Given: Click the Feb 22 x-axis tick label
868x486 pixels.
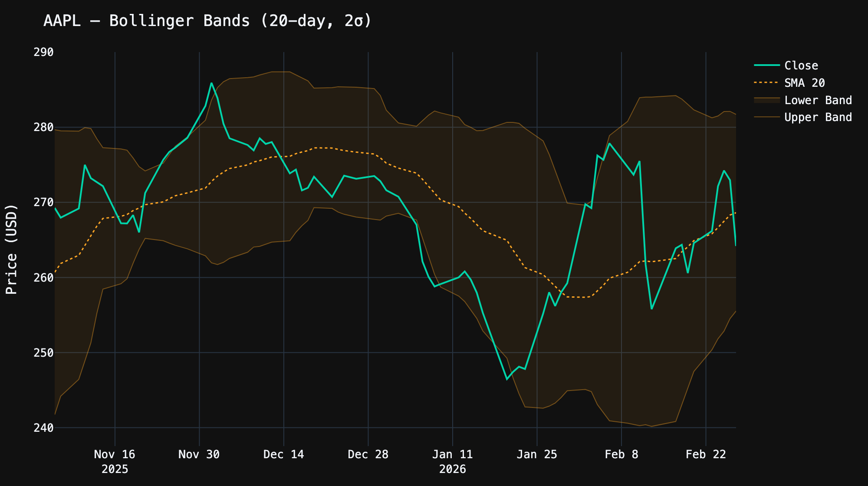Looking at the screenshot, I should tap(706, 455).
